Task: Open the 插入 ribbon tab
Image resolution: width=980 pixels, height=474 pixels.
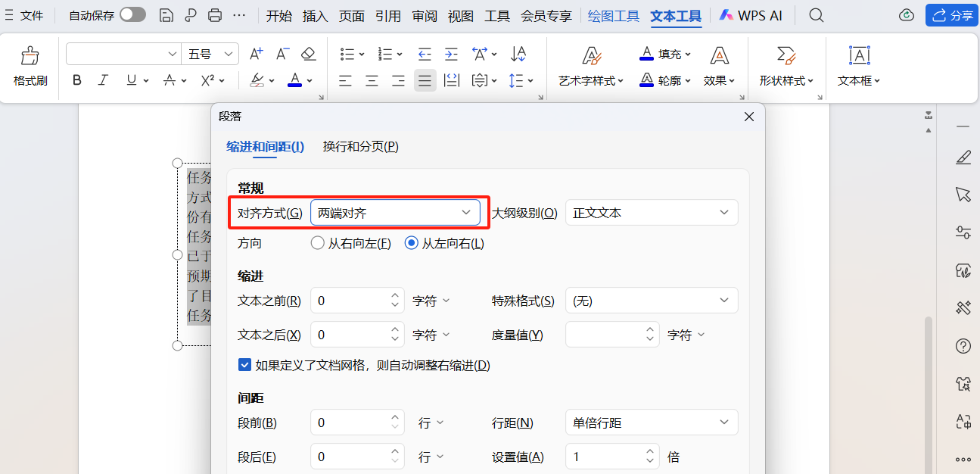Action: [315, 14]
